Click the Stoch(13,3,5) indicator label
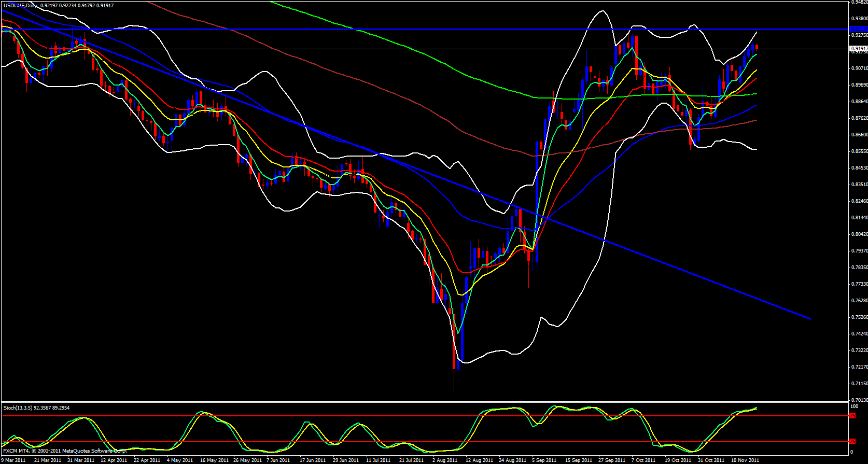Screen dimensions: 868x464 [x=36, y=408]
